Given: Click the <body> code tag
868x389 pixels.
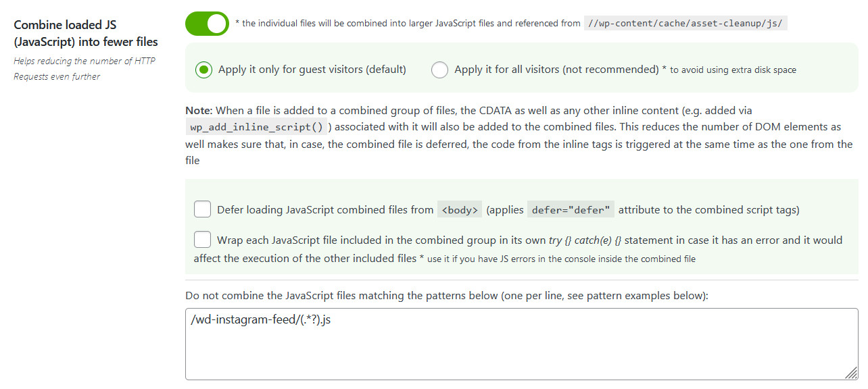Looking at the screenshot, I should (x=460, y=210).
